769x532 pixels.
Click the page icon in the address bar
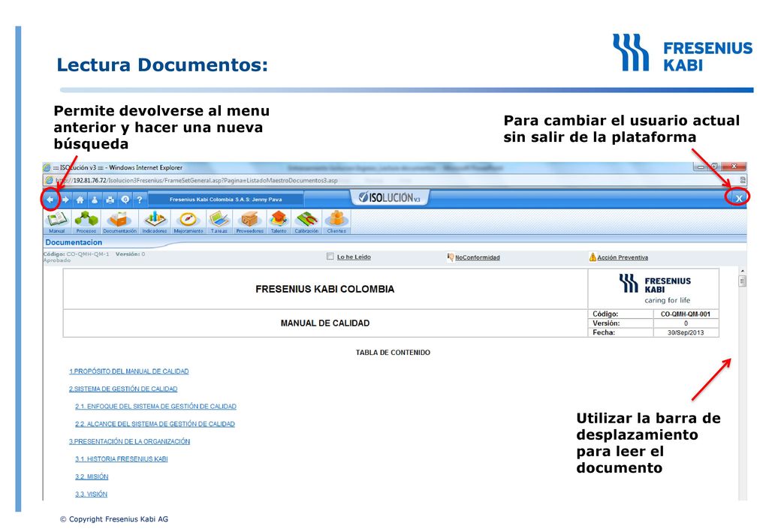pos(49,180)
